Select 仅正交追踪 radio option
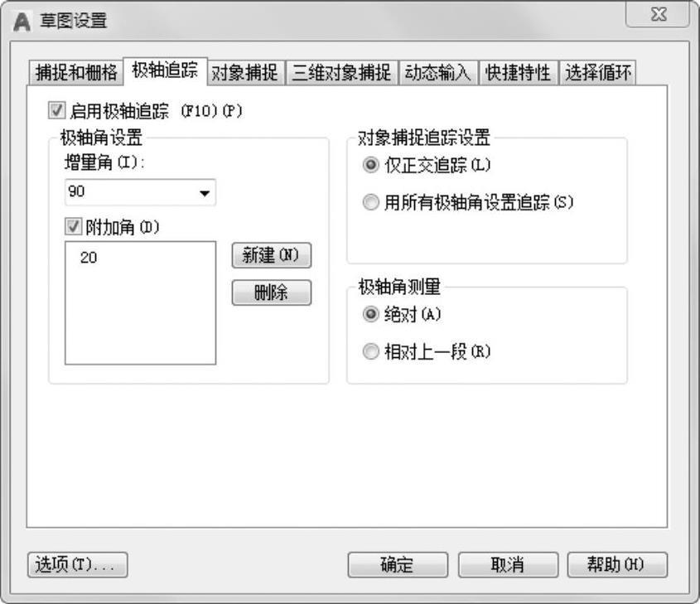 coord(371,165)
